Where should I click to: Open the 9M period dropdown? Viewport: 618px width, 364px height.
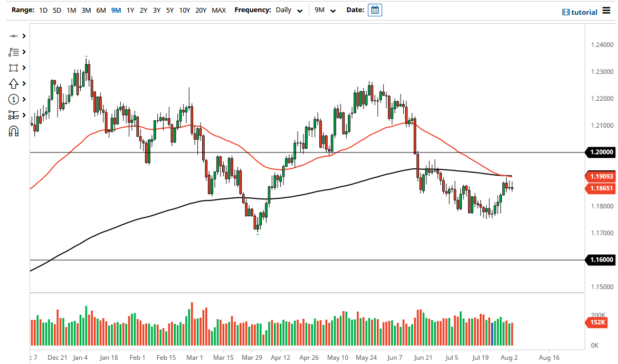click(x=325, y=10)
